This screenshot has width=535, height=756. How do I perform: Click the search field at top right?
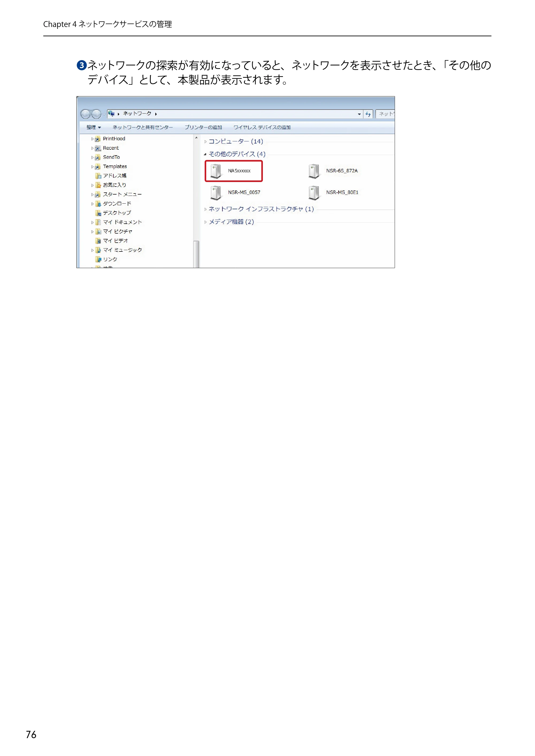(x=386, y=114)
